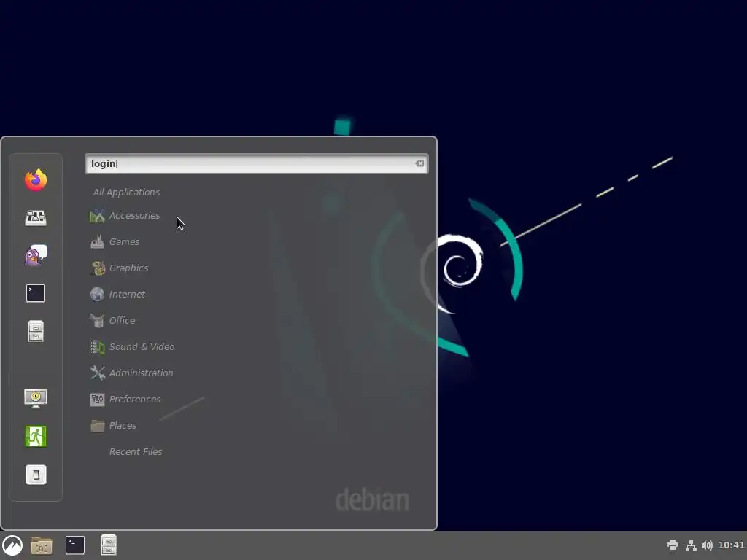The width and height of the screenshot is (747, 560).
Task: Click the Internet globe icon
Action: click(x=97, y=295)
